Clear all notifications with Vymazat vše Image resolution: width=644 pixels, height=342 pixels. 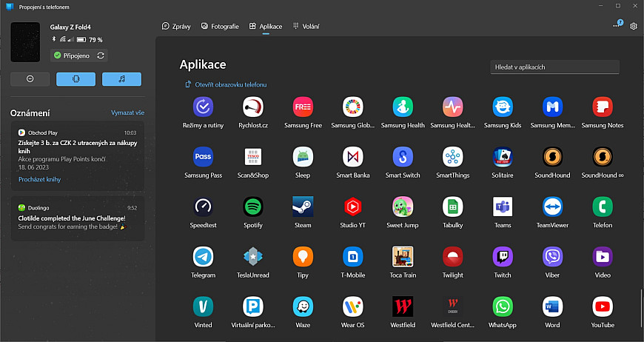(127, 113)
